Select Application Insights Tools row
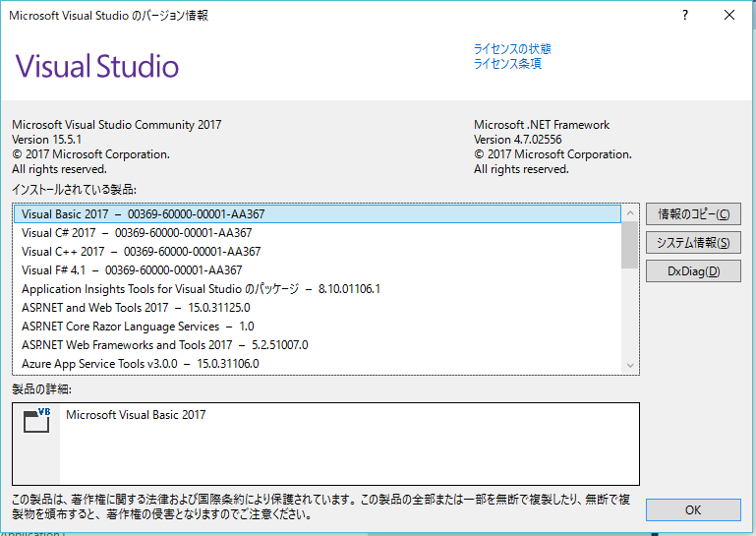This screenshot has width=756, height=536. click(x=318, y=289)
